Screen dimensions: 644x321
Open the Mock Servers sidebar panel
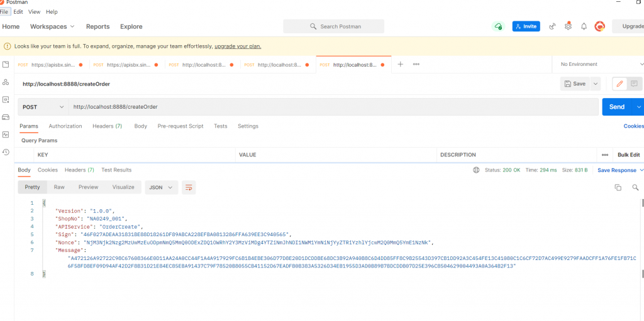6,117
